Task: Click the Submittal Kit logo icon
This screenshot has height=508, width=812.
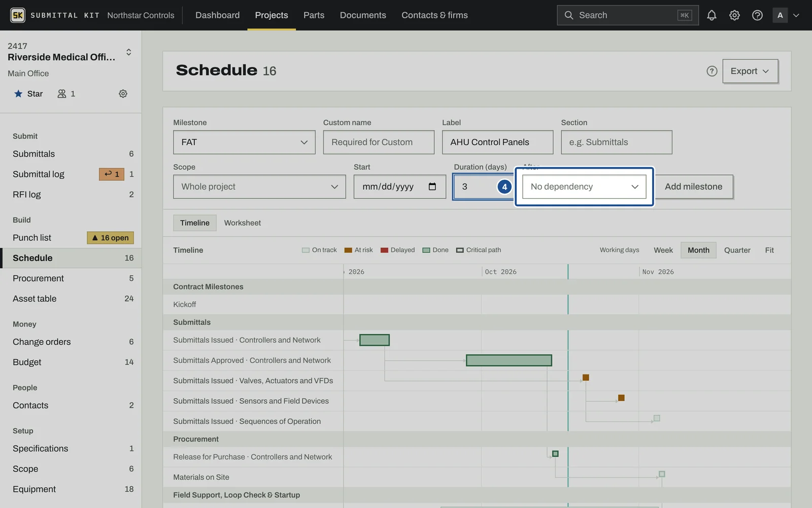Action: (x=18, y=15)
